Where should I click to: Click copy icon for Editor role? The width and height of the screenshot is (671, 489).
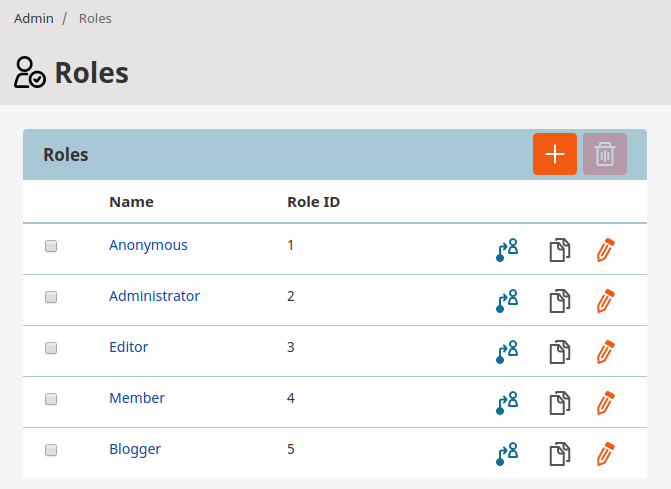tap(560, 352)
